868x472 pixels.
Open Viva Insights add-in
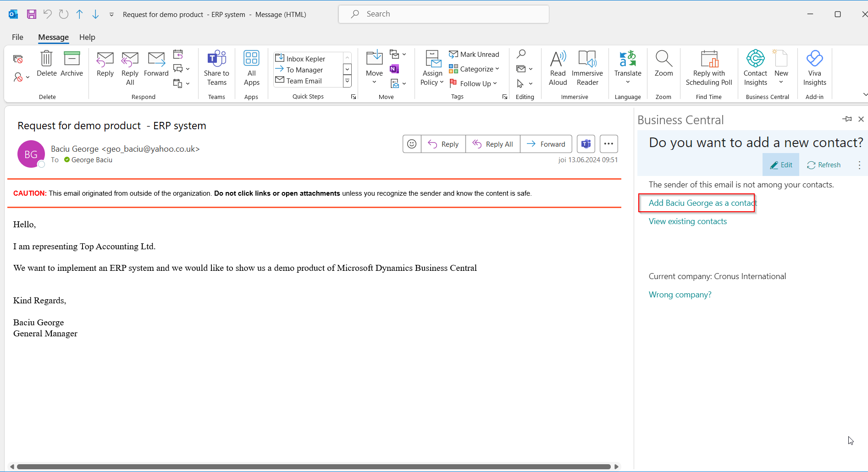coord(814,69)
